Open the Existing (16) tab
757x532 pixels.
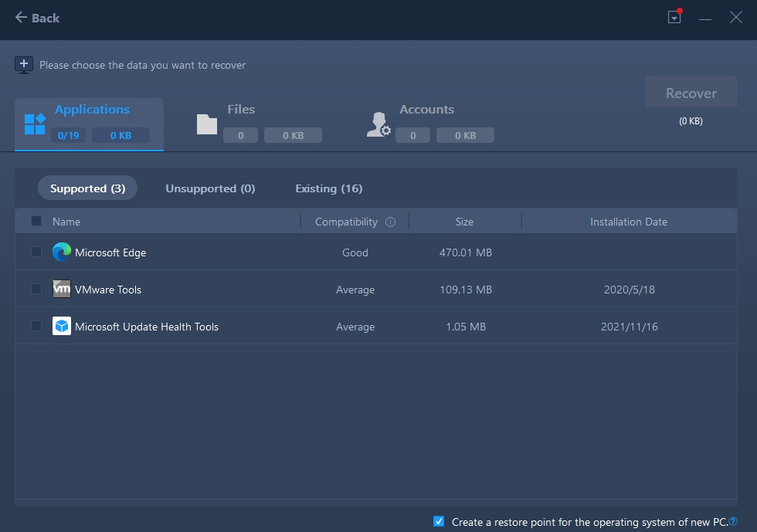(x=329, y=188)
